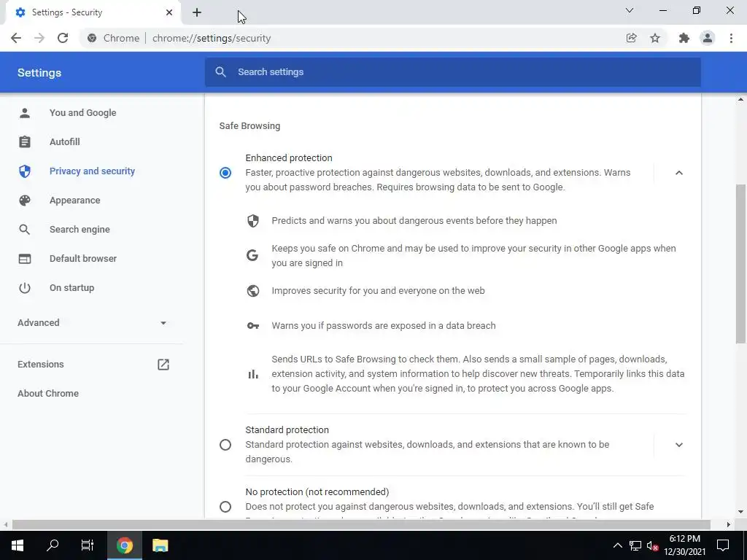Click bar chart icon beside Sends URLs text
This screenshot has width=747, height=560.
pos(253,374)
